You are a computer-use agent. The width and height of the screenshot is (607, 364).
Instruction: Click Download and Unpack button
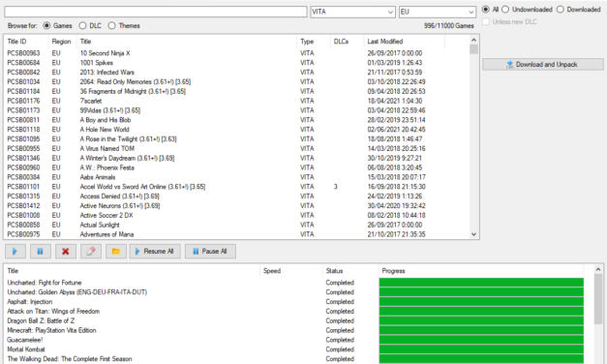543,64
